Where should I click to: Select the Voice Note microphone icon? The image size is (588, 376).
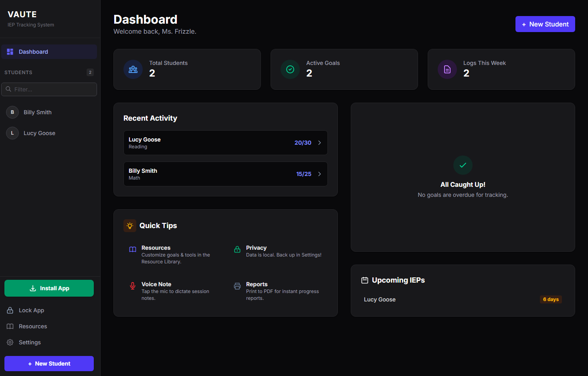pos(132,286)
